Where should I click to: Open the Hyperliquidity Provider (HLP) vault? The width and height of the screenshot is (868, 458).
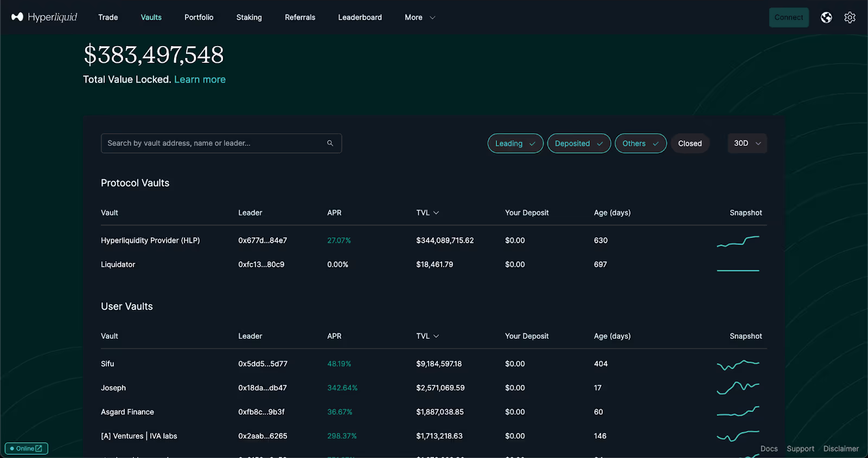150,240
